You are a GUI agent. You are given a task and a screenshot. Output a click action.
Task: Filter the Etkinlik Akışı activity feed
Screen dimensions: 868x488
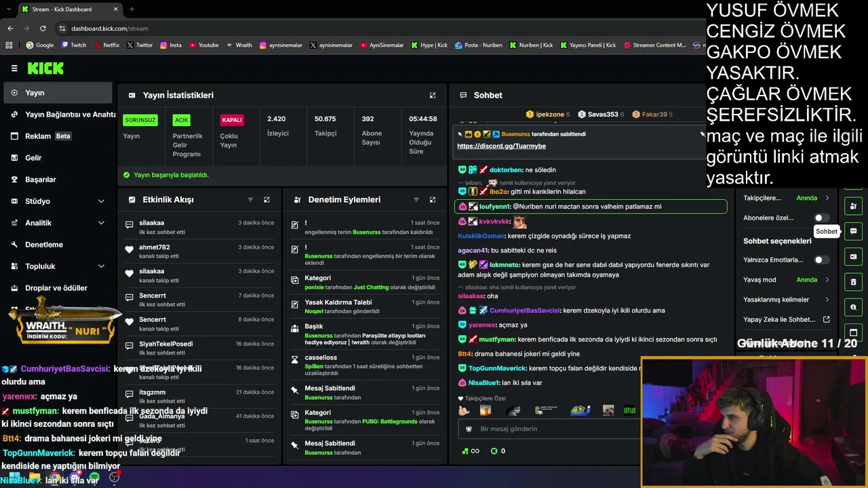(250, 200)
